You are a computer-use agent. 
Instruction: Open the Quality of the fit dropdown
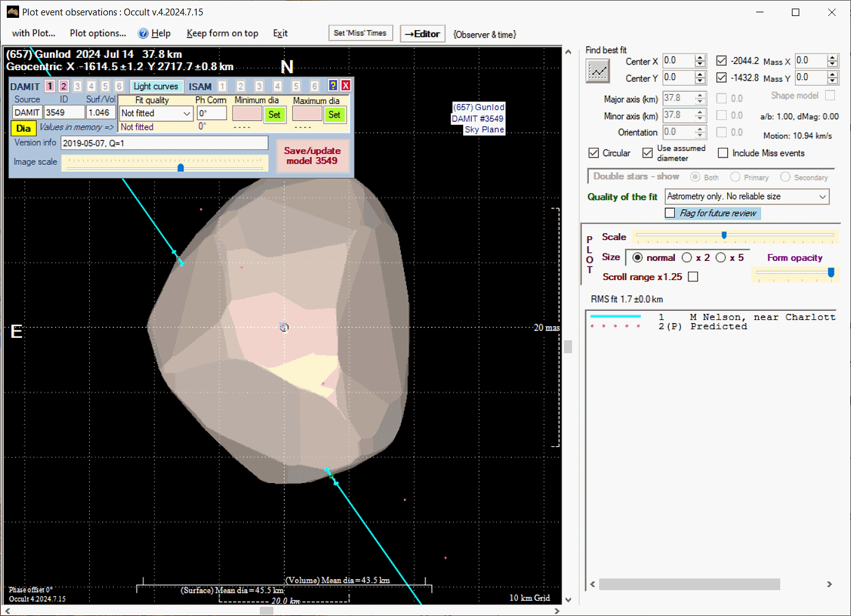pyautogui.click(x=822, y=196)
